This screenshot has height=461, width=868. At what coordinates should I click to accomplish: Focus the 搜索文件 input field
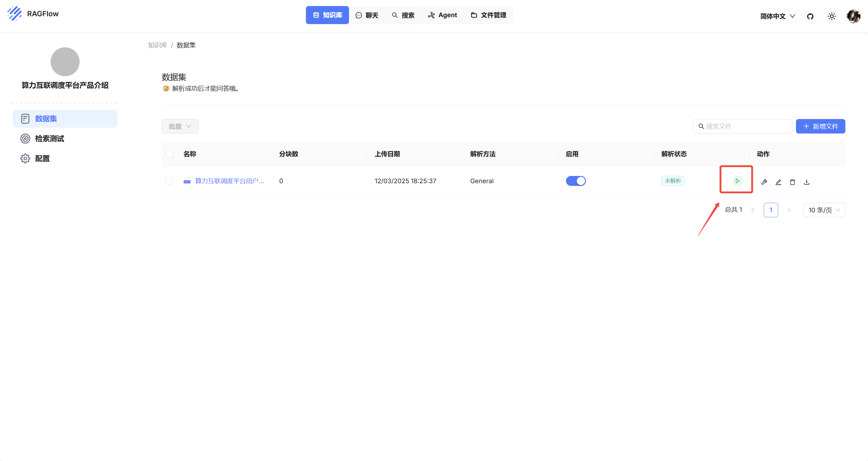tap(742, 126)
